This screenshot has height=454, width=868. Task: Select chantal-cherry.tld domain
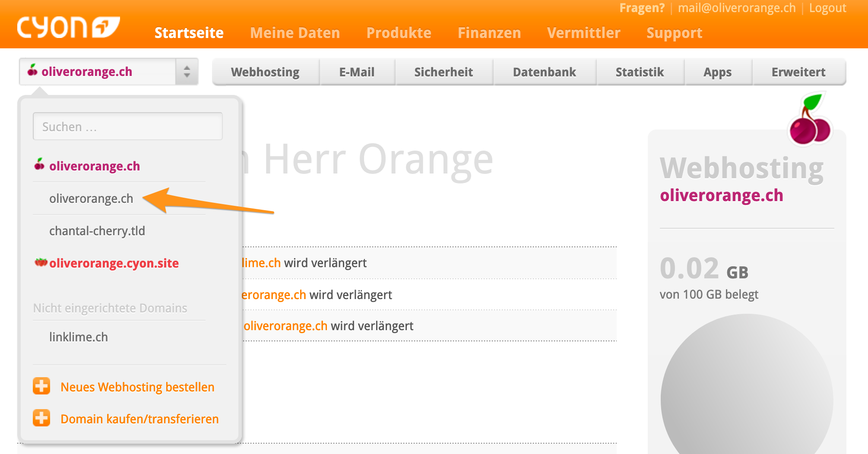tap(97, 231)
